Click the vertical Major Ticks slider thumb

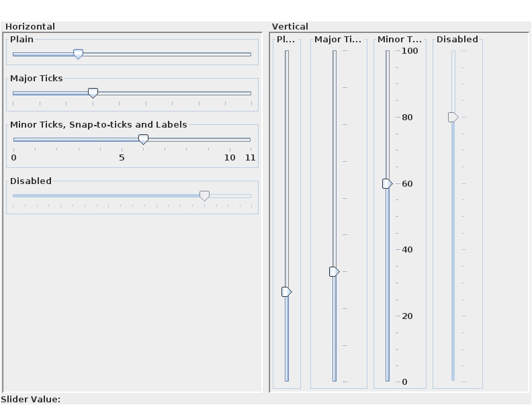(334, 272)
